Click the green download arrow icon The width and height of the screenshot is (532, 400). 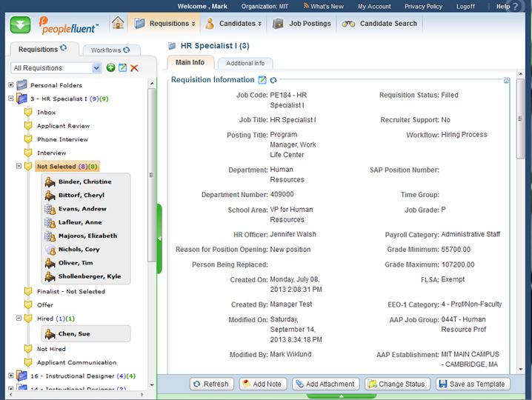20,24
